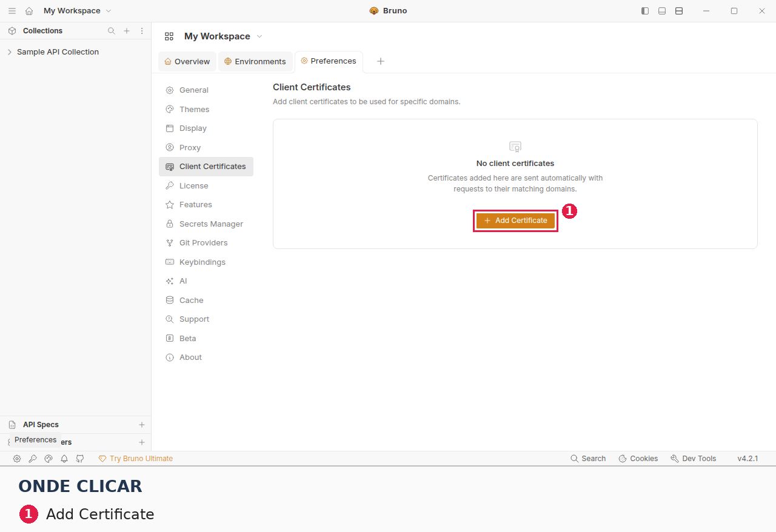Click the Bruno title in title bar
Image resolution: width=776 pixels, height=532 pixels.
[395, 11]
